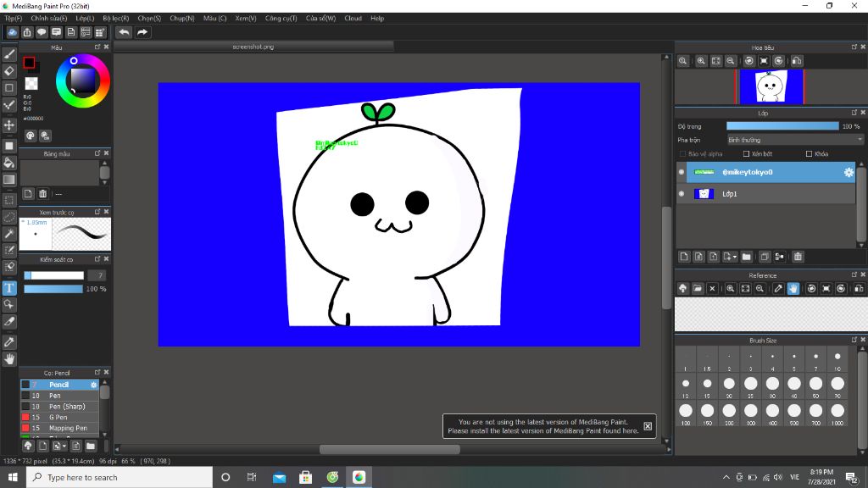Dismiss the update notification with its X

click(648, 426)
